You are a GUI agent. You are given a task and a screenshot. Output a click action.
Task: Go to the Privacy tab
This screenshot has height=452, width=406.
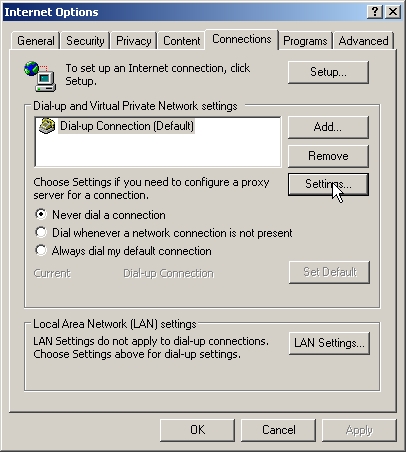133,41
